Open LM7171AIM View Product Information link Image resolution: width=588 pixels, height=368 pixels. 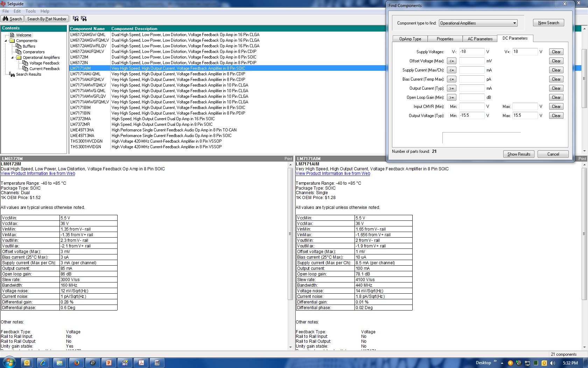(333, 173)
